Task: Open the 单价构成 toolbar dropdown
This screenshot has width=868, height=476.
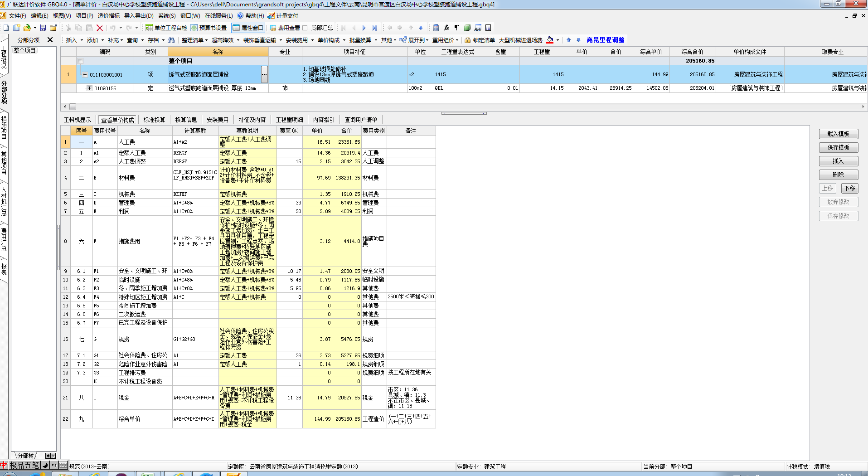Action: [331, 40]
